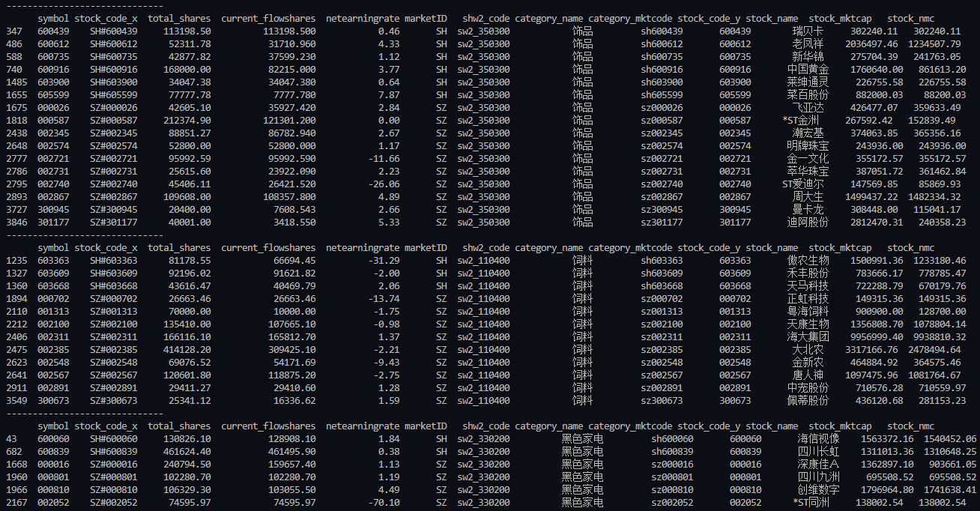This screenshot has width=980, height=511.
Task: Click stock name ST爱迪尔
Action: click(802, 184)
